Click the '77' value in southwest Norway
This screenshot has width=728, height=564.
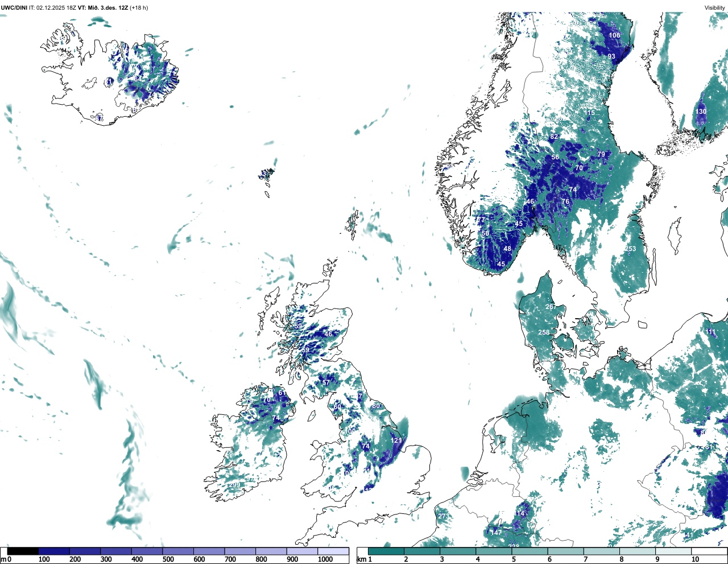481,220
